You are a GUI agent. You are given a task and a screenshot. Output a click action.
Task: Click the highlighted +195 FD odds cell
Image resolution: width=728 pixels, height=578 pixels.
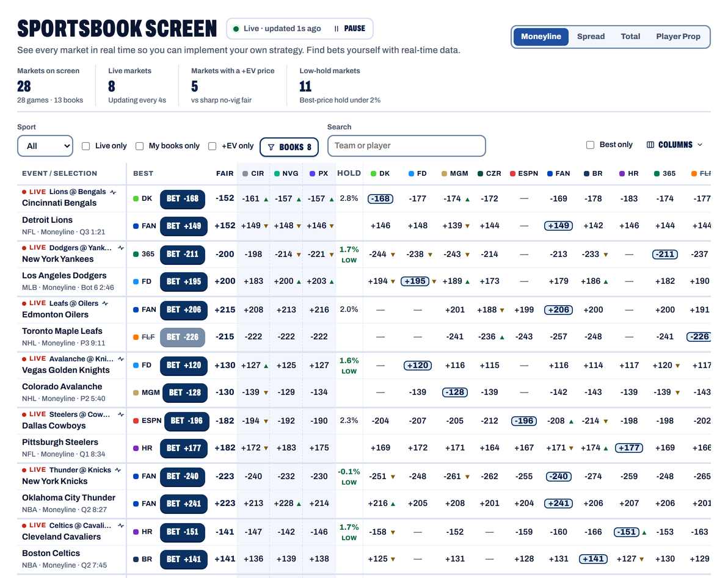(x=415, y=281)
